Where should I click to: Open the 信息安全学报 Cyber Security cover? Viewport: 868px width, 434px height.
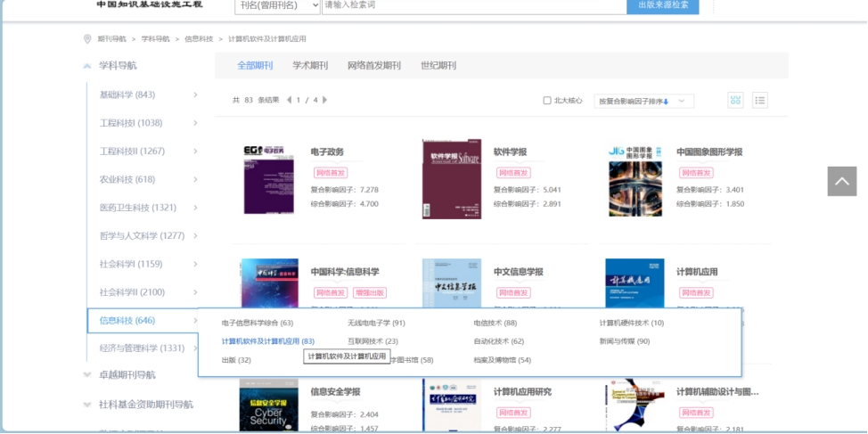[x=269, y=406]
